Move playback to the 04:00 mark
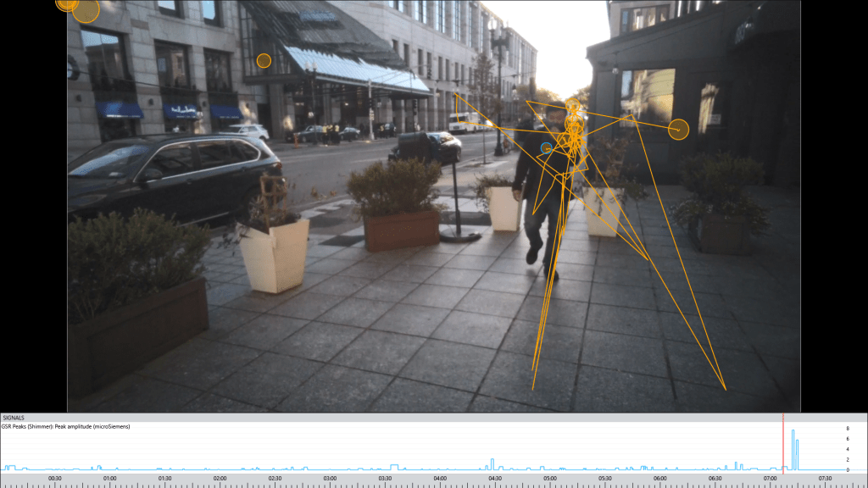The width and height of the screenshot is (868, 488). [x=440, y=479]
